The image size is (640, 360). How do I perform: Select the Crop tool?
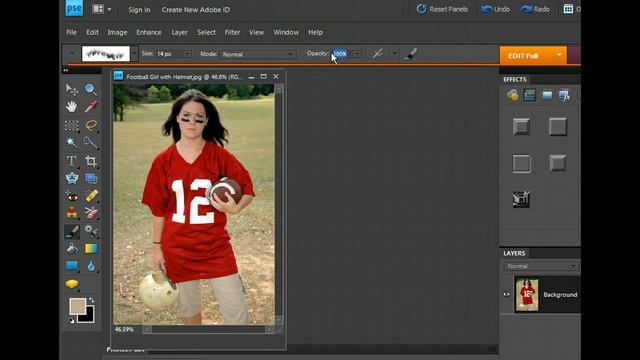(x=91, y=161)
